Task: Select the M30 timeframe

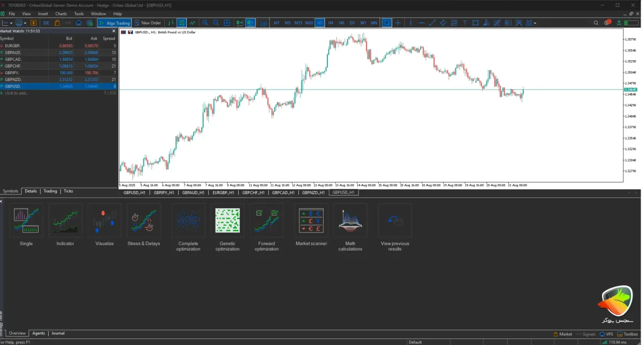Action: [309, 23]
